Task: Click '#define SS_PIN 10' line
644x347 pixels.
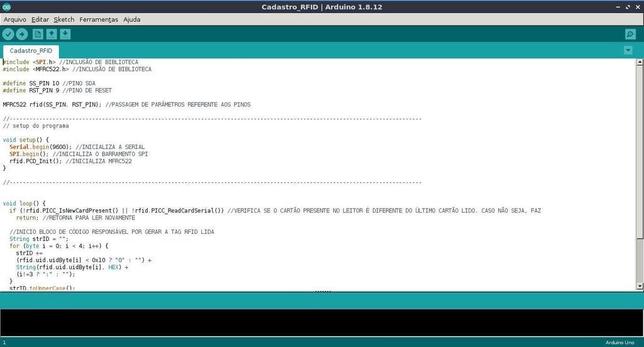Action: 49,84
